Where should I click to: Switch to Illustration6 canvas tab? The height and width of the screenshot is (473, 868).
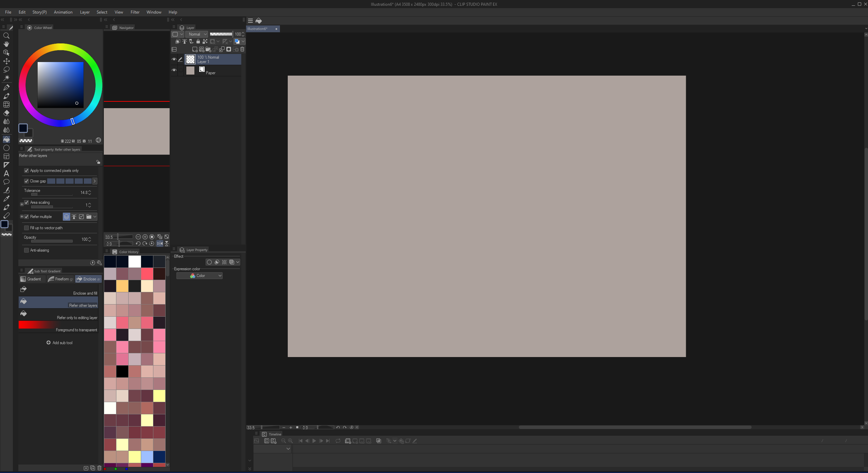[x=263, y=29]
